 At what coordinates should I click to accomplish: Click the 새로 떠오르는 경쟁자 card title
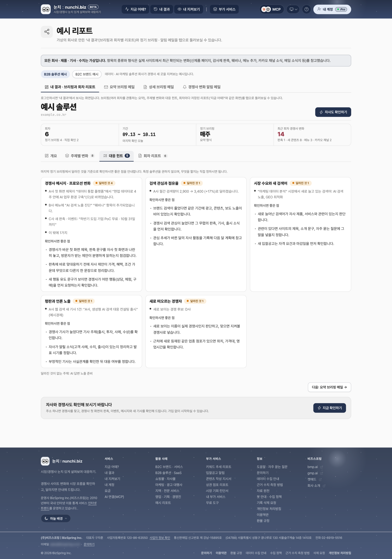[x=165, y=301]
